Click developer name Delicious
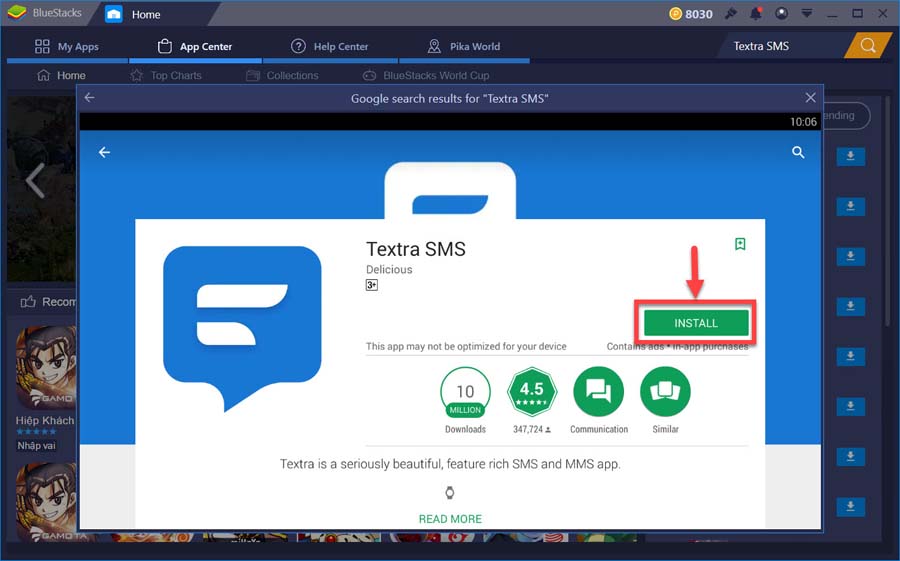900x561 pixels. [389, 269]
